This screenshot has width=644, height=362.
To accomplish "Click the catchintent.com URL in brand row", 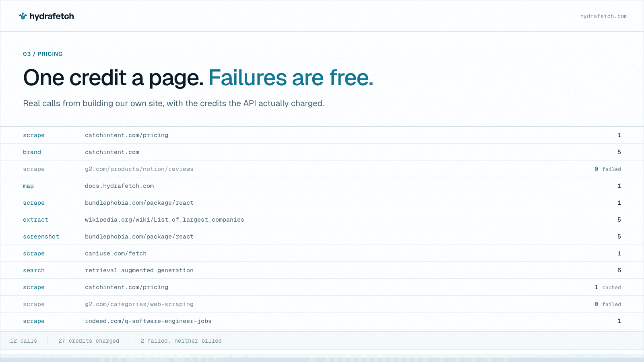I will (112, 152).
